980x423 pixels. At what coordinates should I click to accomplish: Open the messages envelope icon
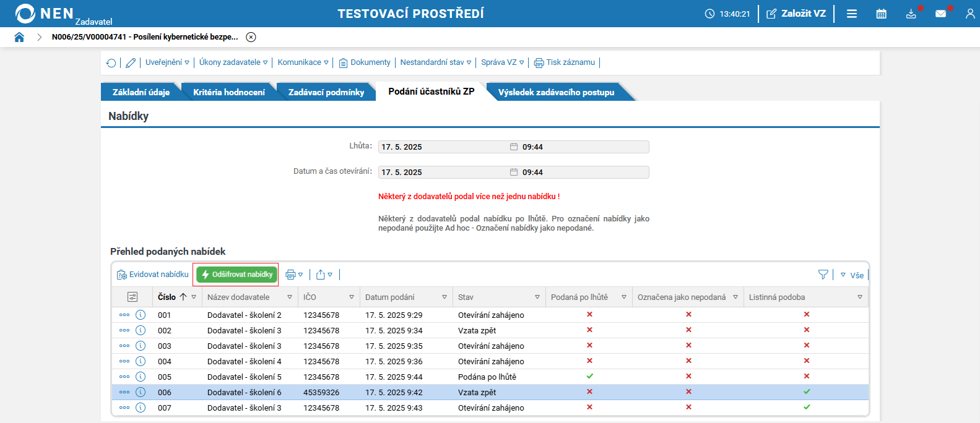[941, 14]
